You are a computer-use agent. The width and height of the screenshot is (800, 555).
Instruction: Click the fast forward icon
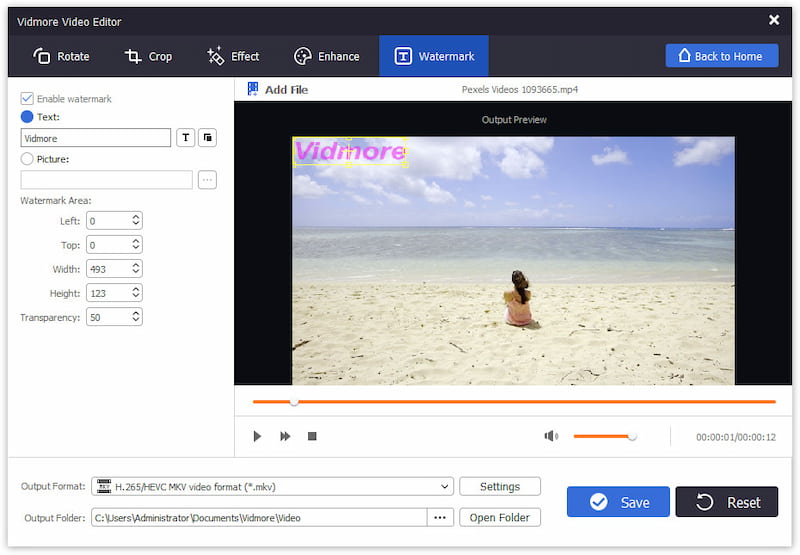pos(285,436)
